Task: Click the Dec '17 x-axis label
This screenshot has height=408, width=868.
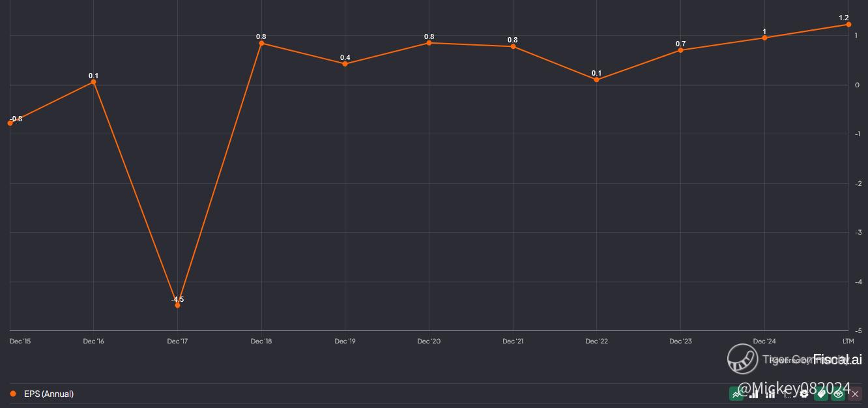Action: coord(177,341)
